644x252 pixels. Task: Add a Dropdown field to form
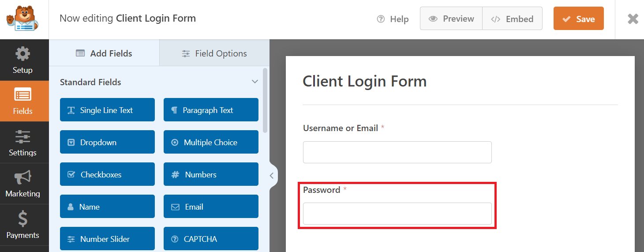coord(107,142)
